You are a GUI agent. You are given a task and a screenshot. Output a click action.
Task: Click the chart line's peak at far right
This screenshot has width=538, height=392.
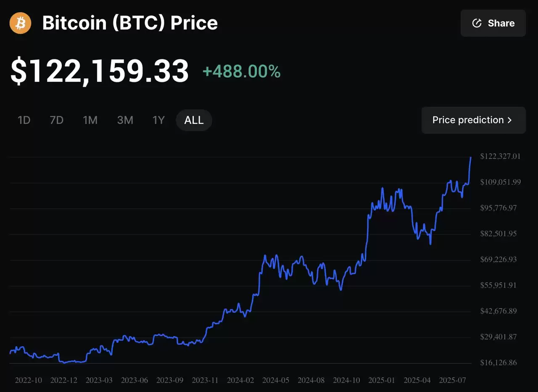pyautogui.click(x=471, y=158)
